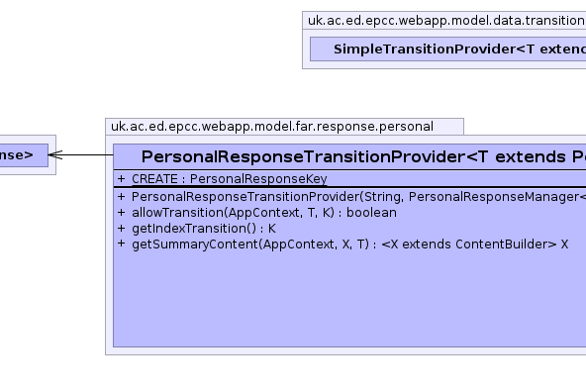Click the partially visible "nse>" class box
Viewport: 586px width, 392px height.
(x=24, y=154)
